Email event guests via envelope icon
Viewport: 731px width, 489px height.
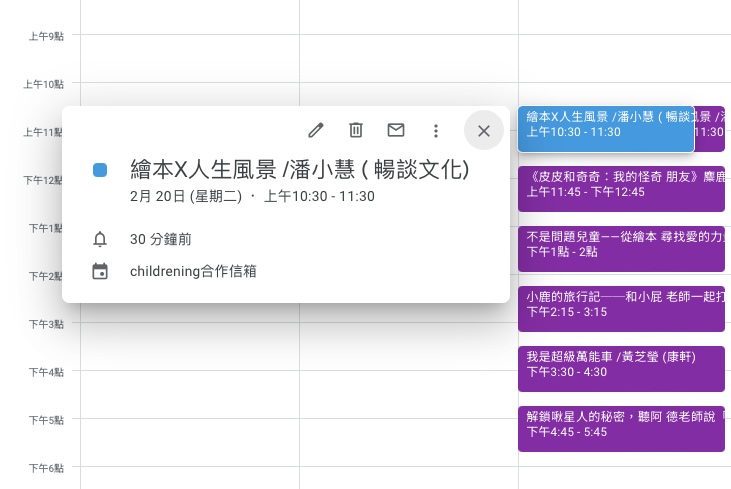396,130
